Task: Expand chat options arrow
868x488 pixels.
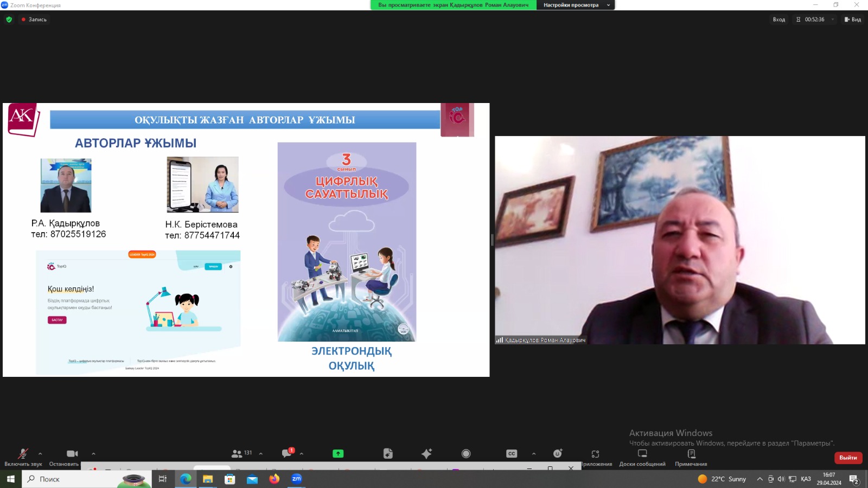Action: 302,454
